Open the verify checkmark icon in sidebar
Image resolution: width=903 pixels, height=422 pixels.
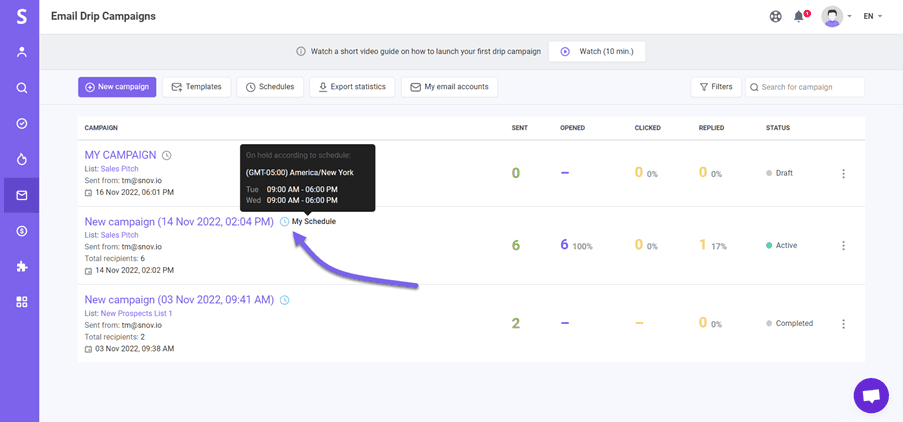coord(21,124)
